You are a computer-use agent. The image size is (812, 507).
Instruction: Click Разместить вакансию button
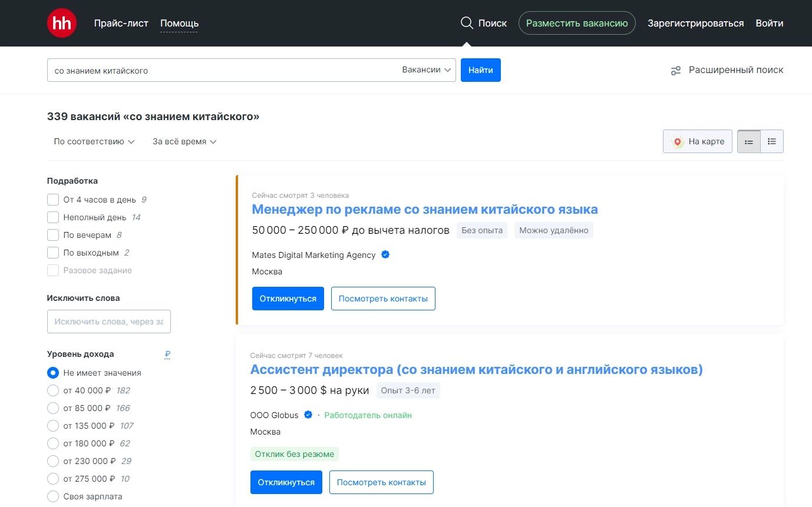point(577,23)
